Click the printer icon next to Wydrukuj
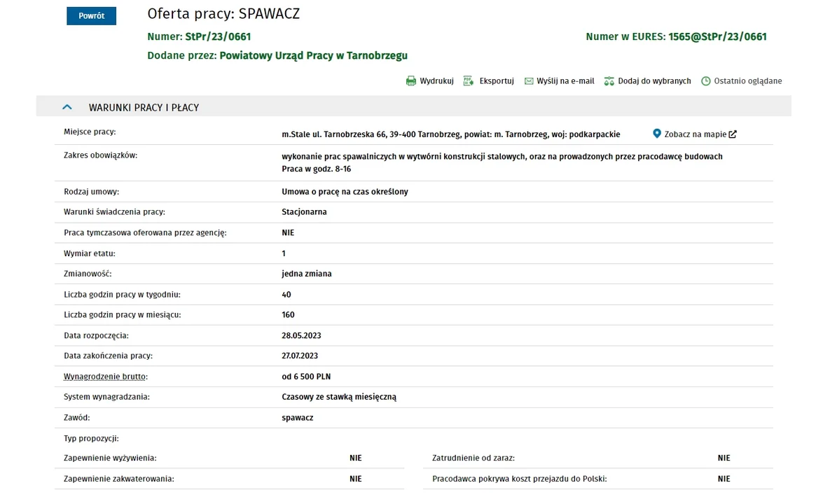 coord(411,80)
